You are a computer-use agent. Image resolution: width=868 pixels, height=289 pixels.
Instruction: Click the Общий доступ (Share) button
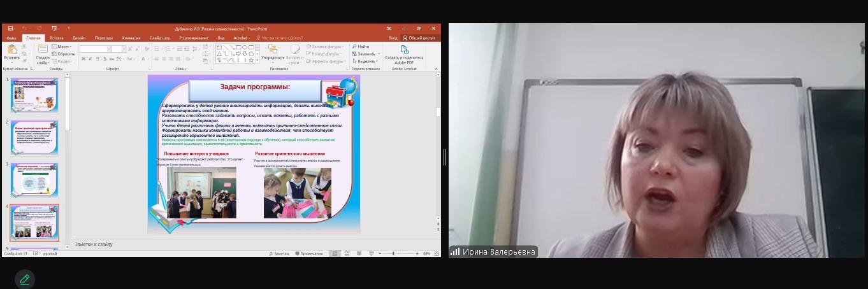(419, 38)
